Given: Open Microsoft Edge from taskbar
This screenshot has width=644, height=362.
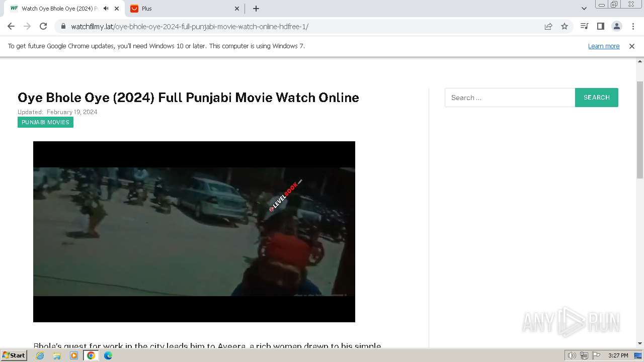Looking at the screenshot, I should pyautogui.click(x=108, y=355).
